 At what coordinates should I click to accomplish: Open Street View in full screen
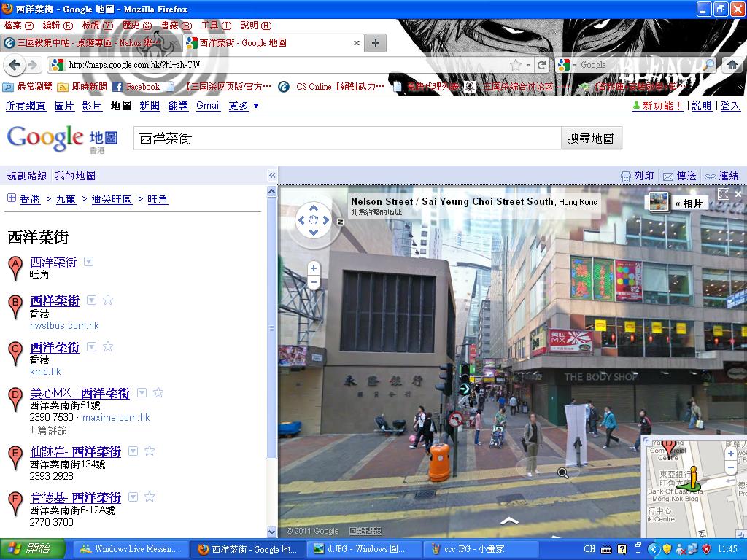723,194
